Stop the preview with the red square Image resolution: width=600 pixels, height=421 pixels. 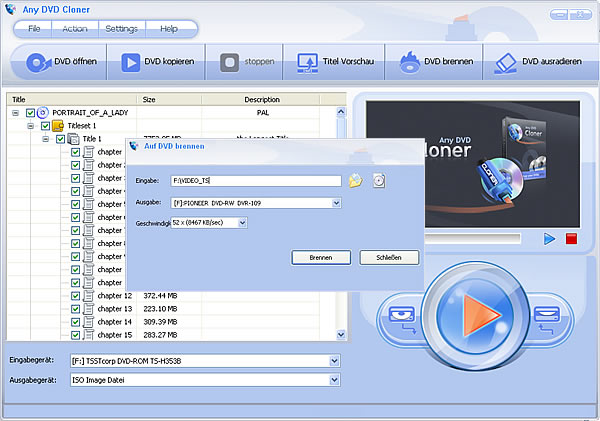[x=571, y=239]
